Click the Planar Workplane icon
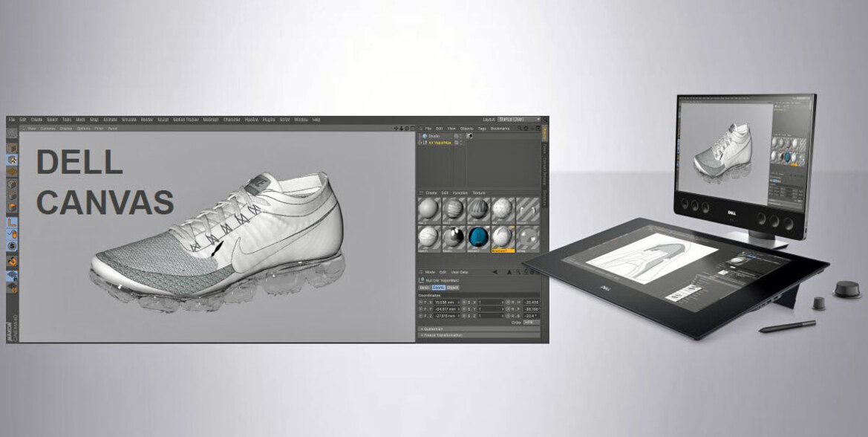868x437 pixels. pos(12,287)
